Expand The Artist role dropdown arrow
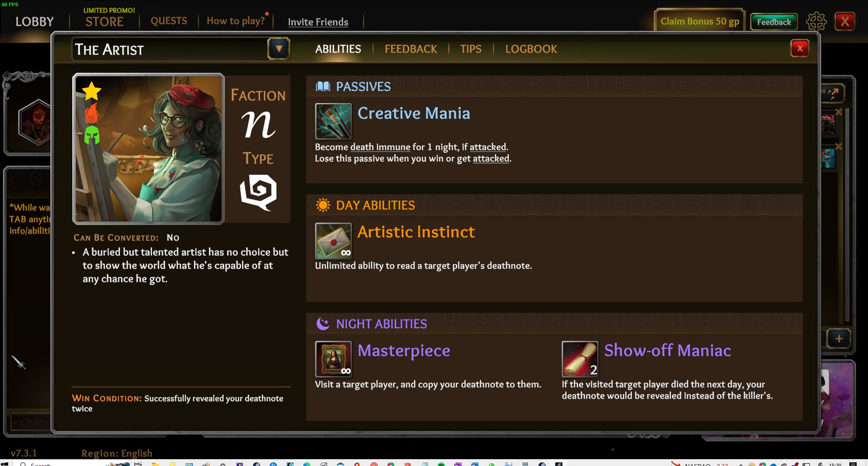Viewport: 868px width, 466px height. coord(279,49)
